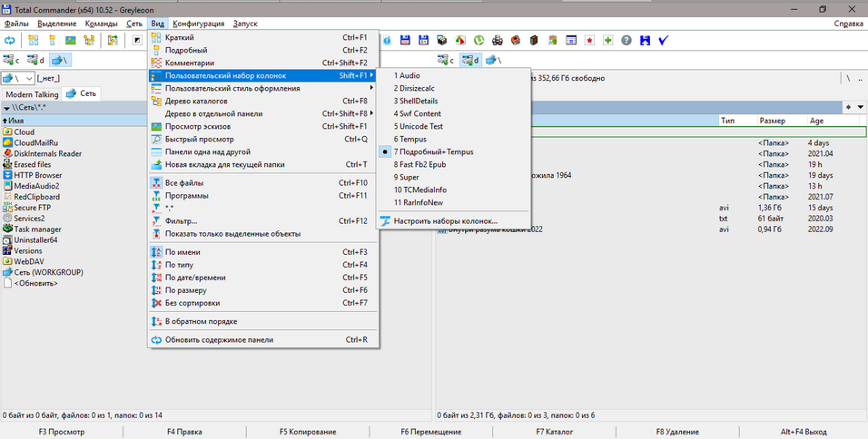Open left panel path history arrow
The height and width of the screenshot is (439, 868).
[6, 108]
